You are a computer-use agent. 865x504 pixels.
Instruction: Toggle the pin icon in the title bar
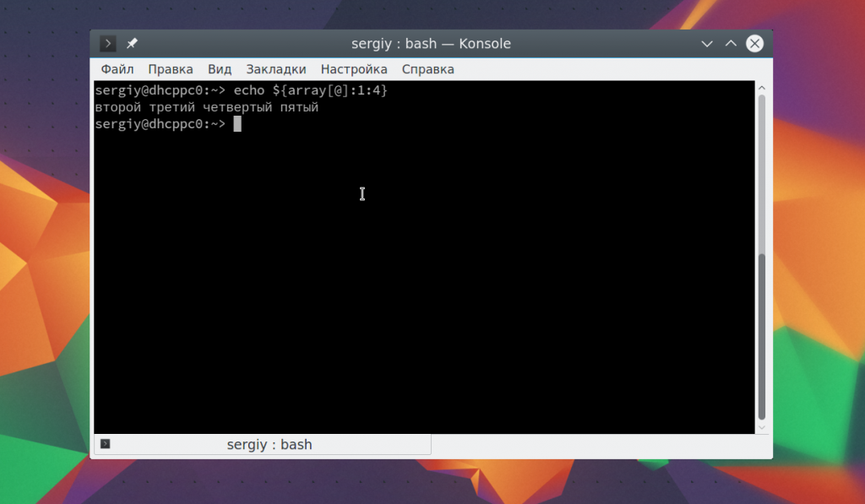point(132,44)
